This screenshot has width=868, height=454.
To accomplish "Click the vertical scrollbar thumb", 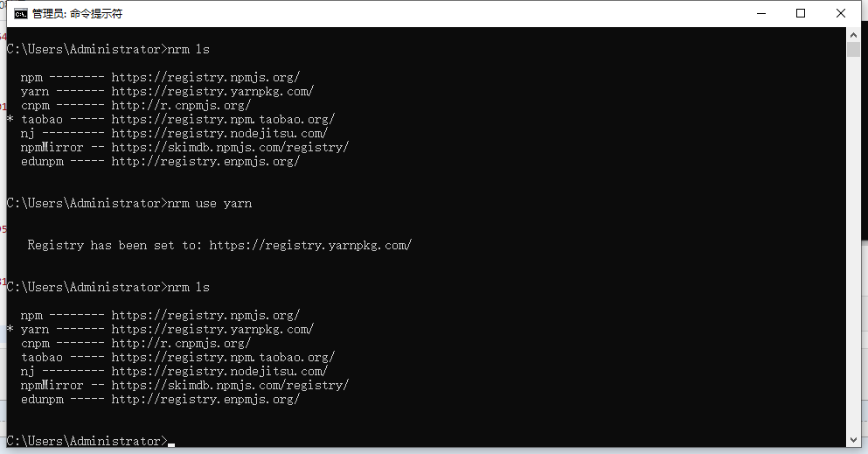I will tap(853, 49).
